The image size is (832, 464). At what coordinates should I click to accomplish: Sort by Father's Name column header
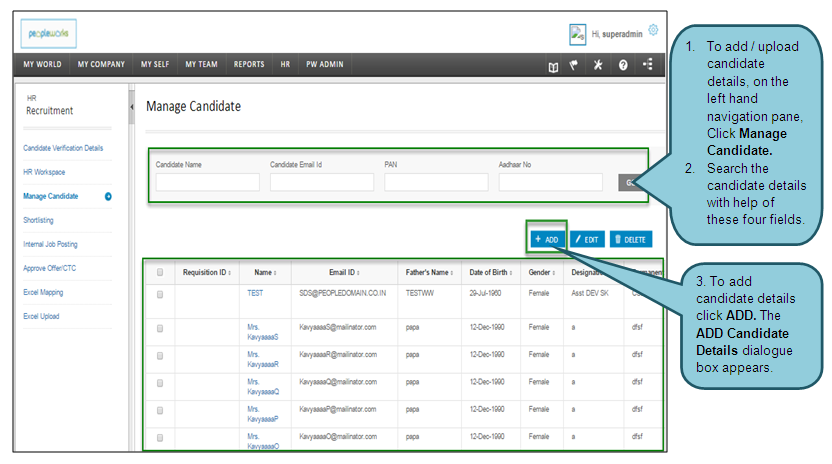click(x=429, y=272)
